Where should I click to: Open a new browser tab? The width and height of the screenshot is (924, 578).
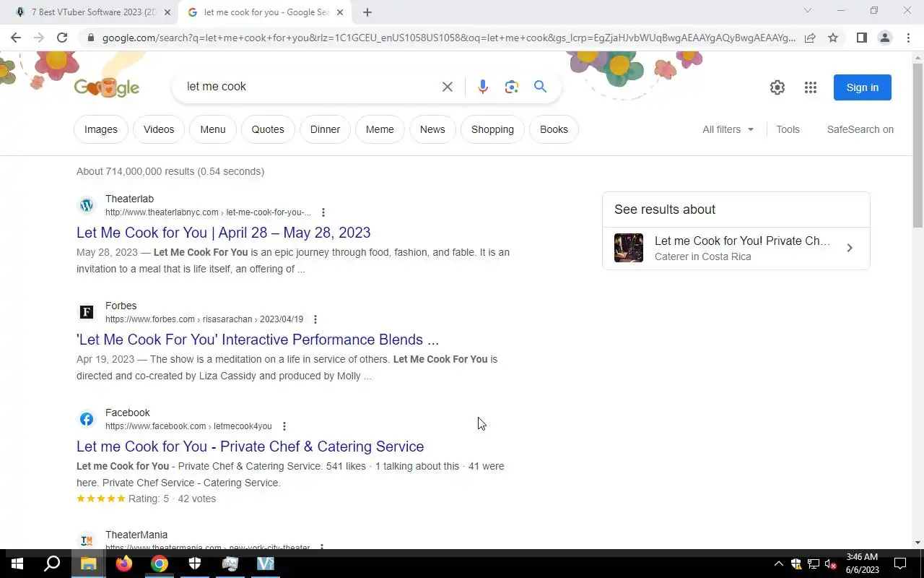367,12
